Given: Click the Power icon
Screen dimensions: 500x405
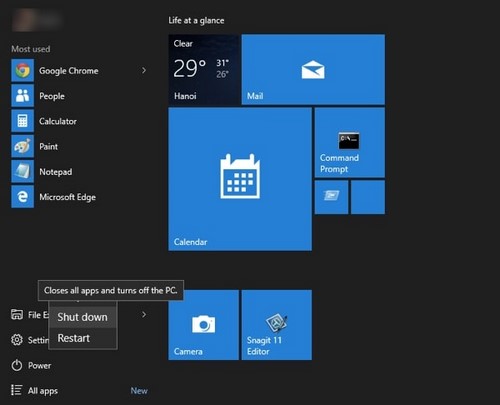Looking at the screenshot, I should 17,365.
